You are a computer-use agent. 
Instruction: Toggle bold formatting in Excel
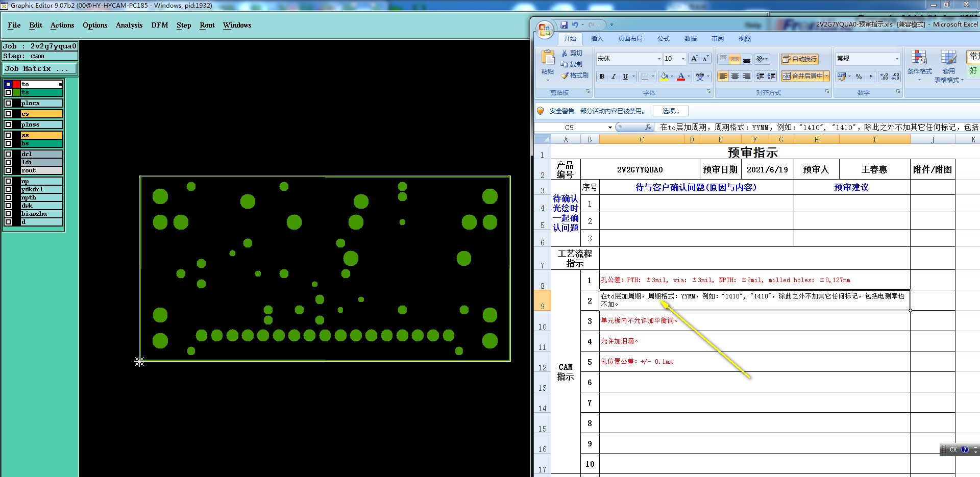tap(602, 77)
